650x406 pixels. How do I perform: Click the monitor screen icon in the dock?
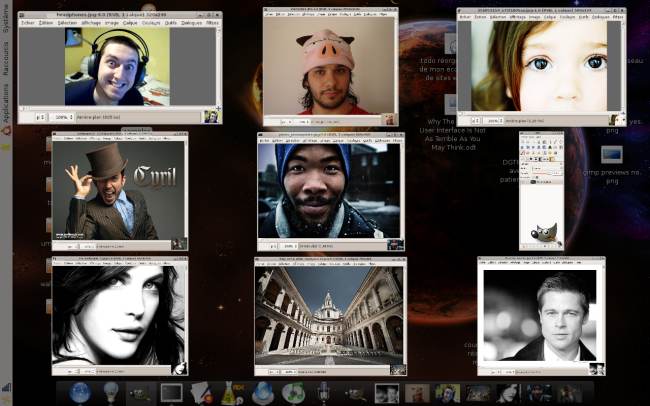point(171,392)
